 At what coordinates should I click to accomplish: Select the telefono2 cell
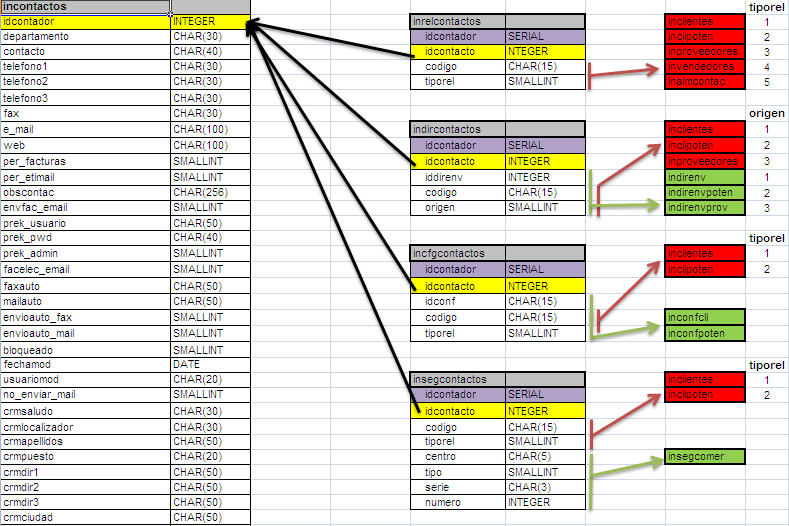coord(85,82)
